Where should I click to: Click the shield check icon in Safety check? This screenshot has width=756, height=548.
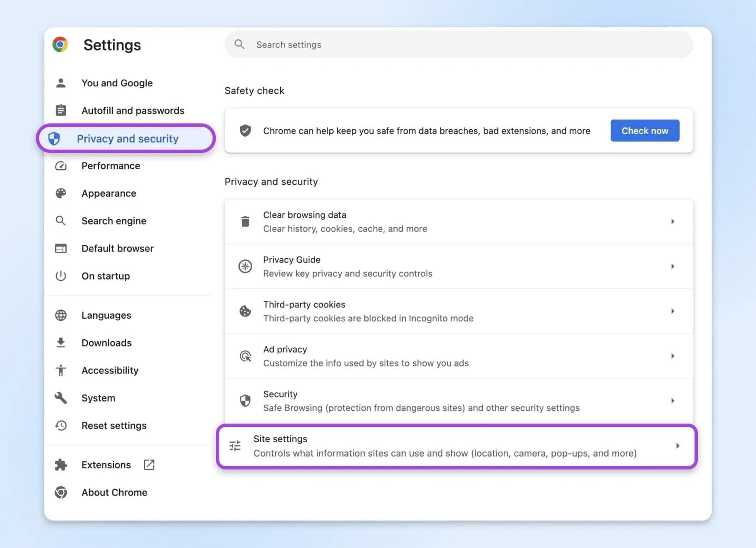(x=245, y=131)
